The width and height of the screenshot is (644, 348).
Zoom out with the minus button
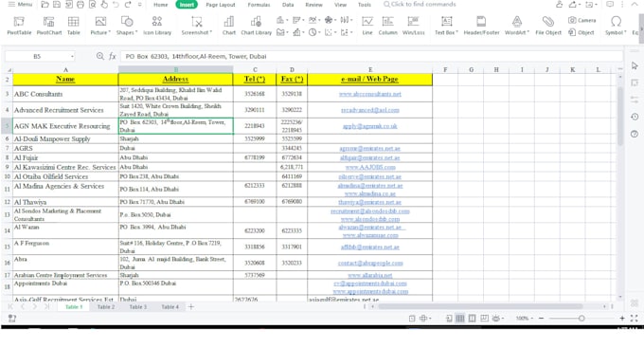click(542, 318)
